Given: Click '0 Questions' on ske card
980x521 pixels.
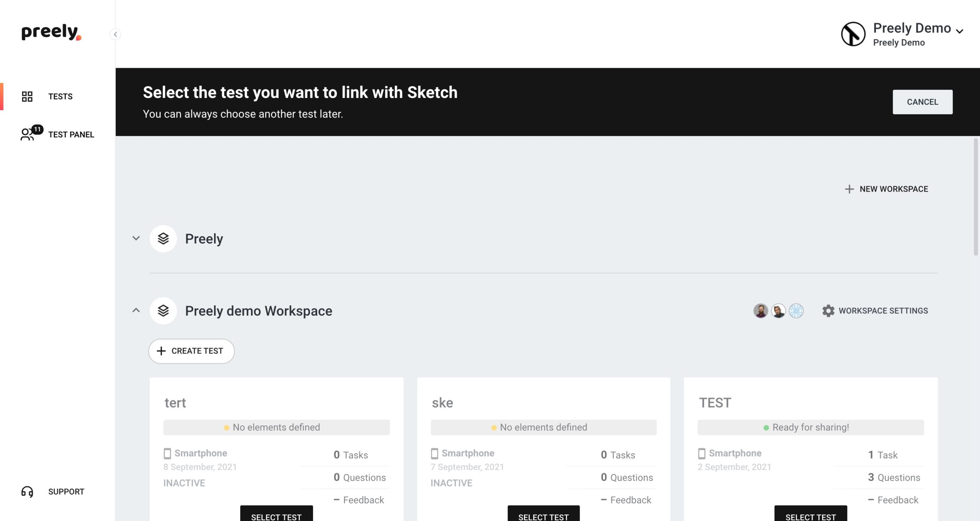Looking at the screenshot, I should coord(627,477).
